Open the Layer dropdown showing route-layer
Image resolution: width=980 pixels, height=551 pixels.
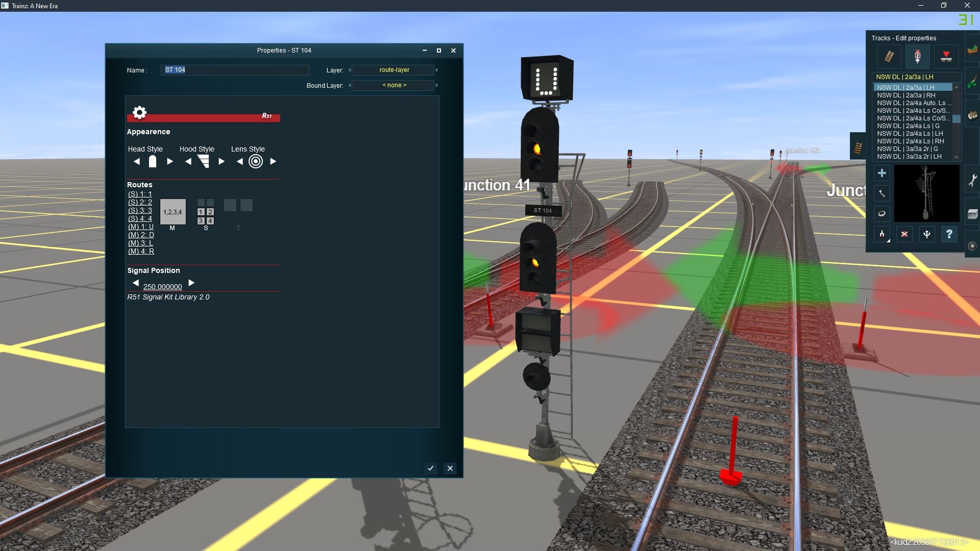393,70
